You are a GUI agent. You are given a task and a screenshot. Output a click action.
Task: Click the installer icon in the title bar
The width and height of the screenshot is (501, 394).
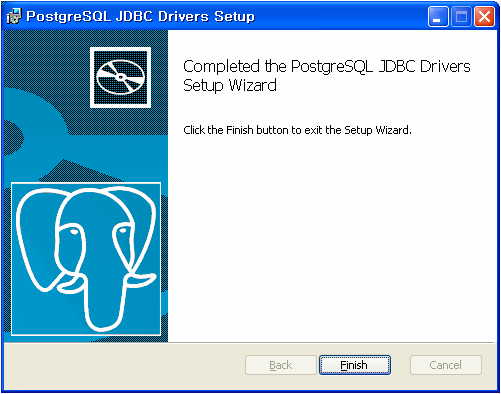click(14, 16)
